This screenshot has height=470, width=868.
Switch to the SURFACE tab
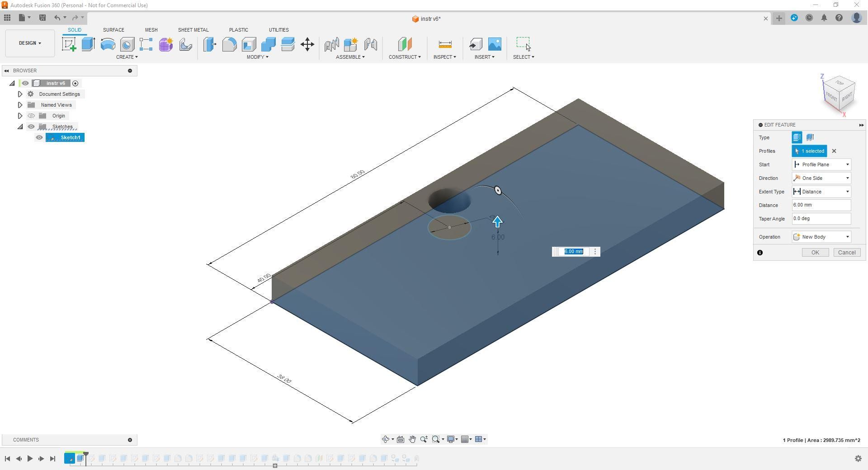pos(113,30)
